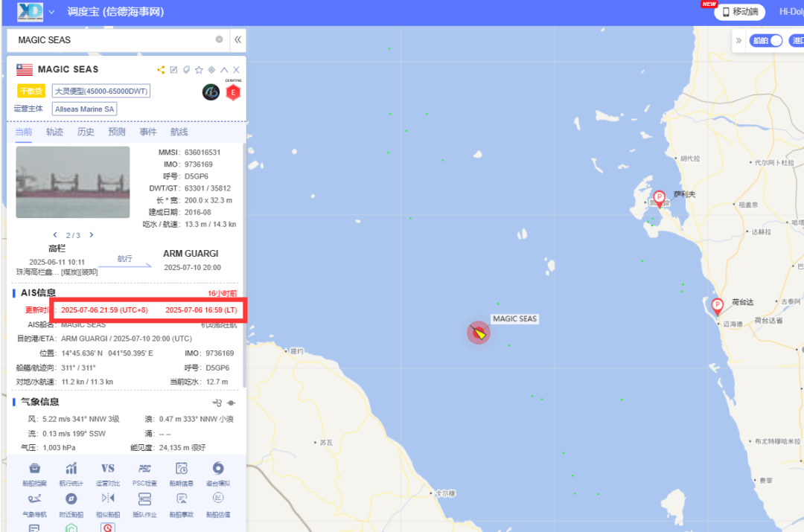Switch to the 事件 tab
This screenshot has width=804, height=532.
[x=148, y=132]
